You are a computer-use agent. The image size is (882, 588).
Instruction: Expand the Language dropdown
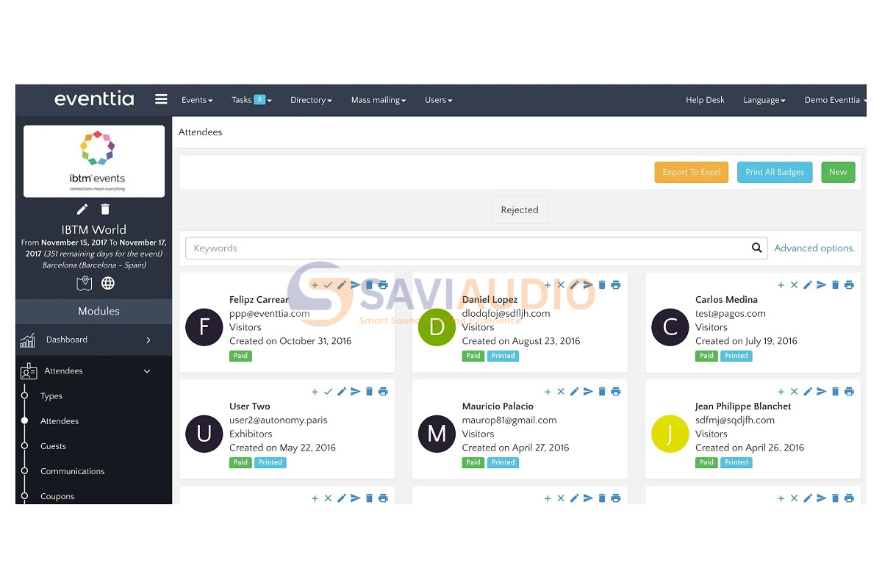[x=764, y=100]
